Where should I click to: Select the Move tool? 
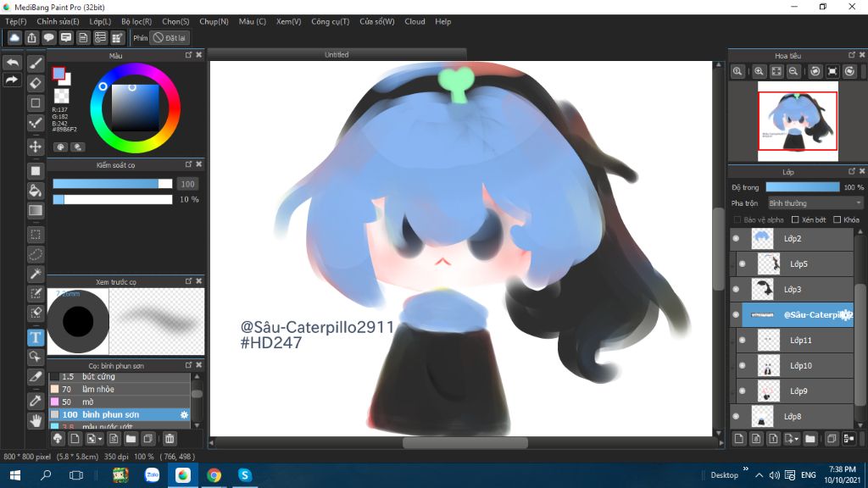pyautogui.click(x=36, y=147)
